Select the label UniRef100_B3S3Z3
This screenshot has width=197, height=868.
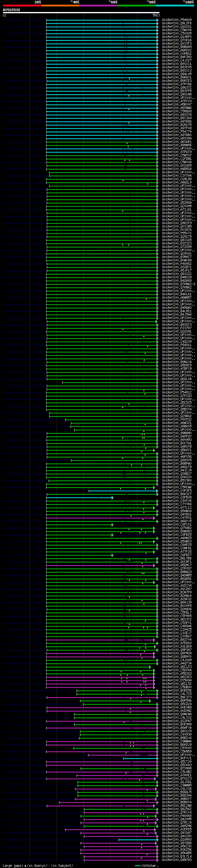pyautogui.click(x=176, y=243)
